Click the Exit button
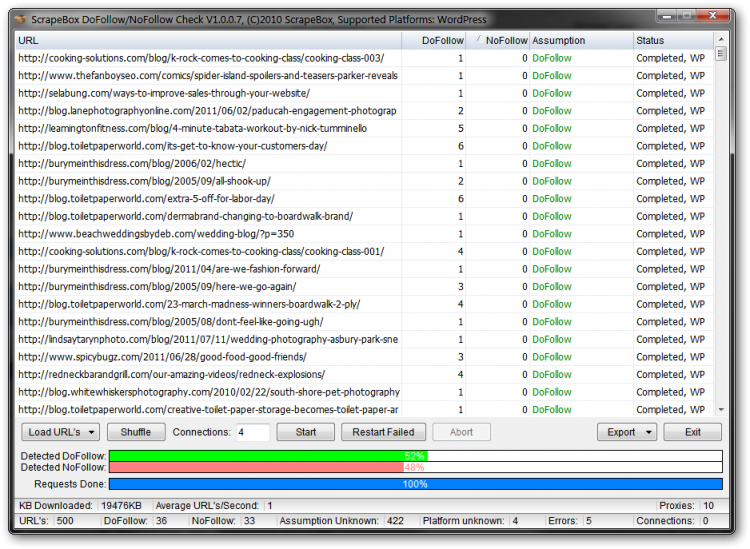This screenshot has height=549, width=750. [692, 432]
